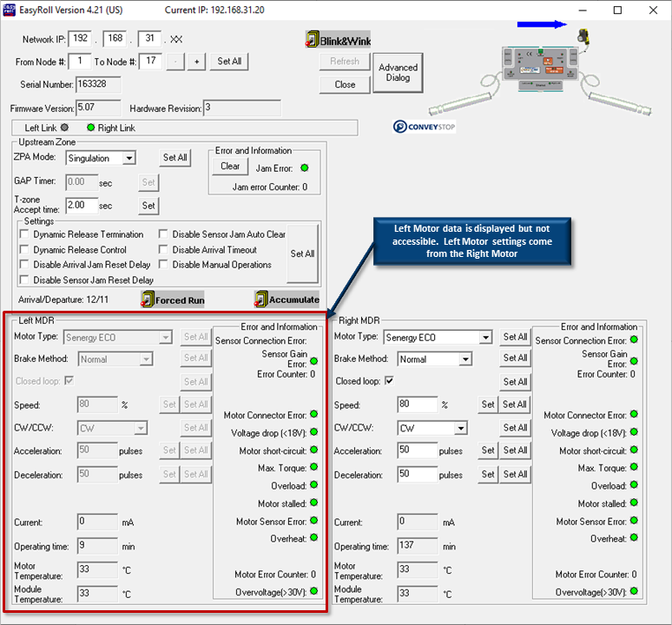
Task: Click the T-zone Accept time field
Action: (82, 205)
